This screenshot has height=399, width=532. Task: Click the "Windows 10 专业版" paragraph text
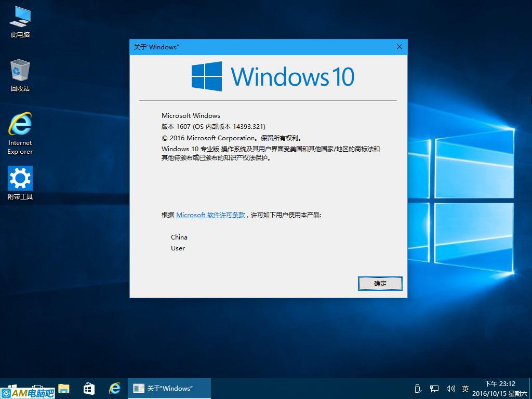[x=270, y=153]
